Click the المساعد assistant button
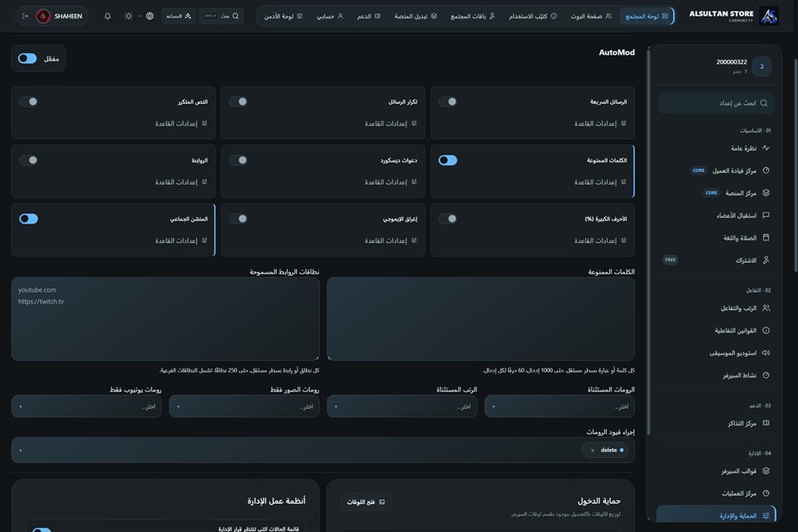The width and height of the screenshot is (798, 532). [x=178, y=17]
